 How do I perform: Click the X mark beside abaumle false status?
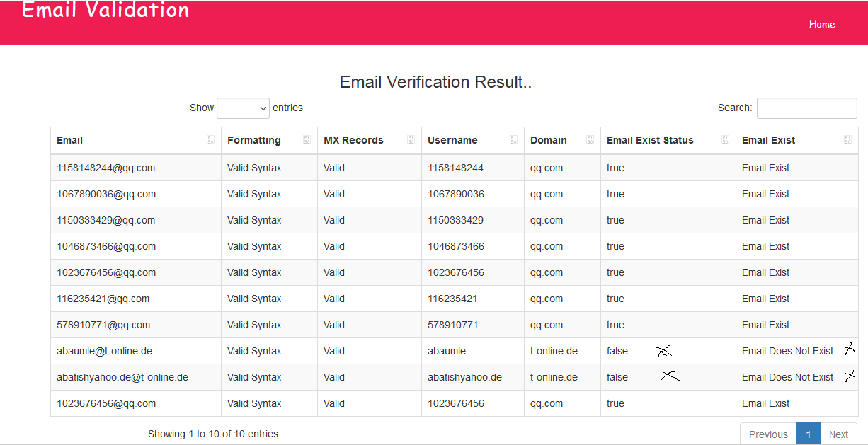664,351
